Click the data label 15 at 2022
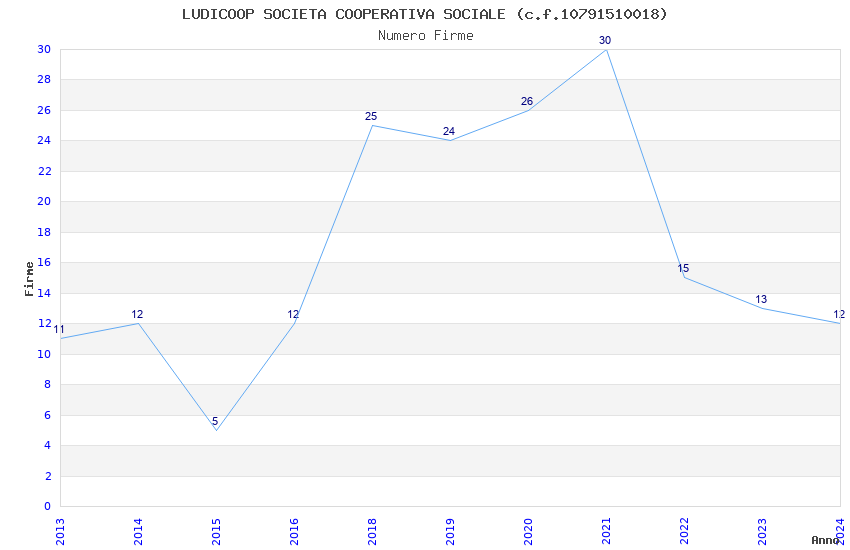850x550 pixels. pos(683,268)
